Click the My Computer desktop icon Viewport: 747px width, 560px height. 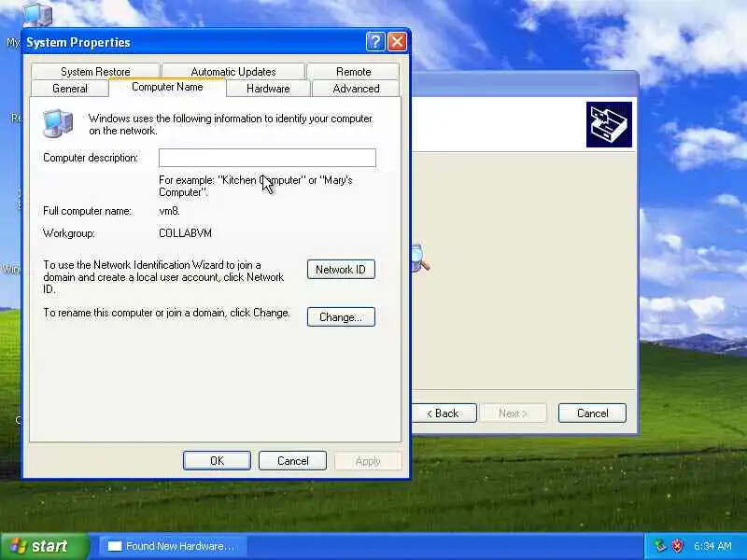37,14
